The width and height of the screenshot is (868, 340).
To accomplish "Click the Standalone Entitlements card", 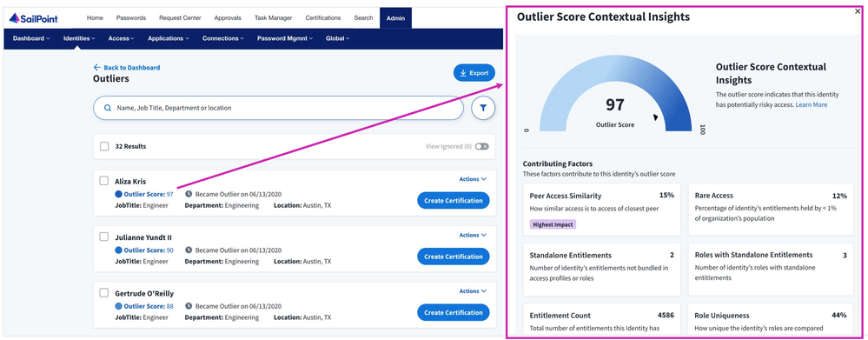I will [602, 270].
